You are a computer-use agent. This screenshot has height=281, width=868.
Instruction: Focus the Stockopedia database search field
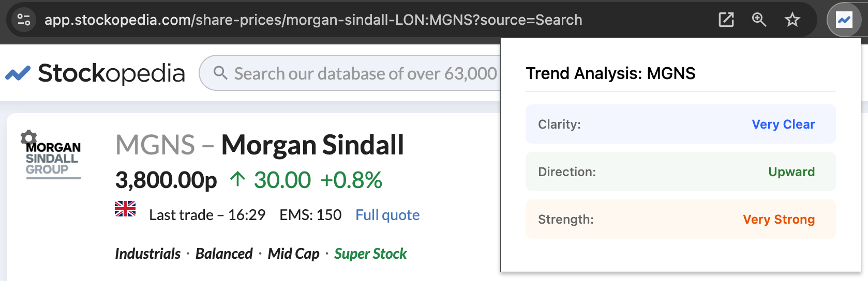[x=350, y=73]
